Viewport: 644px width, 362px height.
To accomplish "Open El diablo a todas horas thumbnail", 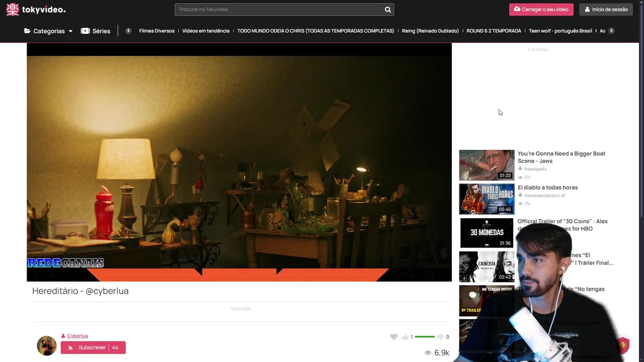I will [487, 199].
